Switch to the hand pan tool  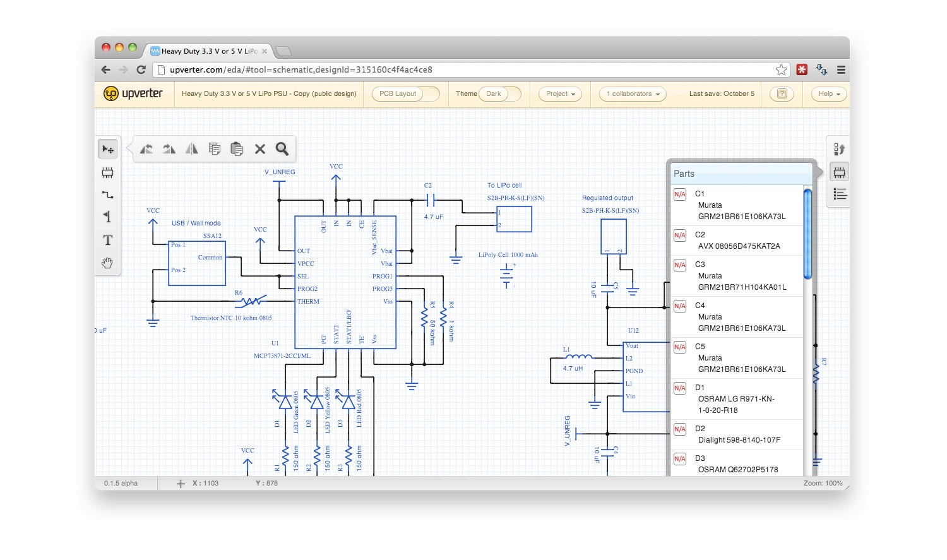click(x=107, y=263)
